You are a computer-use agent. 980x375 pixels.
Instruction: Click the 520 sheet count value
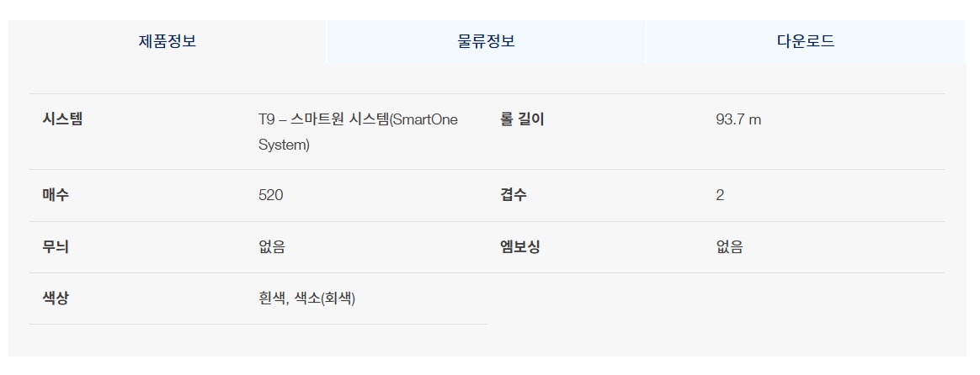(x=271, y=195)
